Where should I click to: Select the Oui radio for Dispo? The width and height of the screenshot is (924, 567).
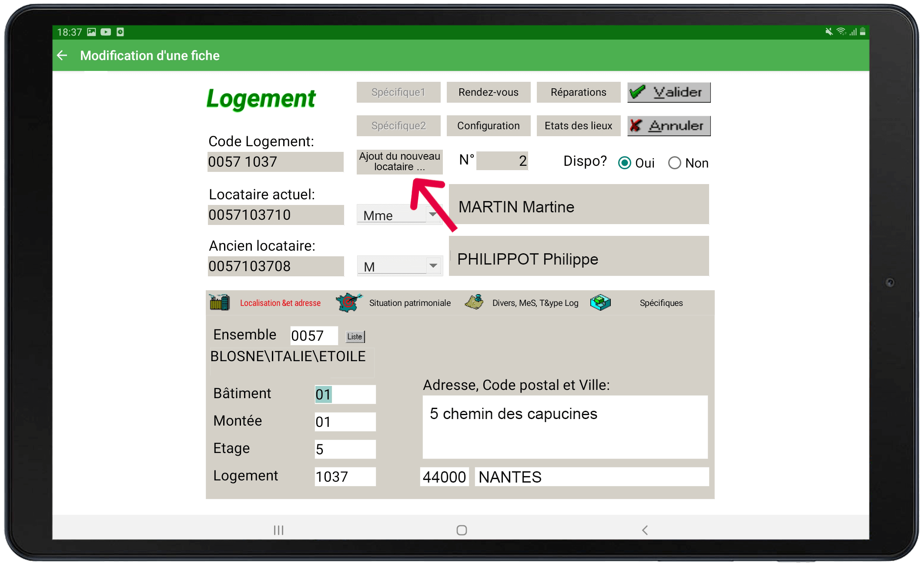(625, 163)
